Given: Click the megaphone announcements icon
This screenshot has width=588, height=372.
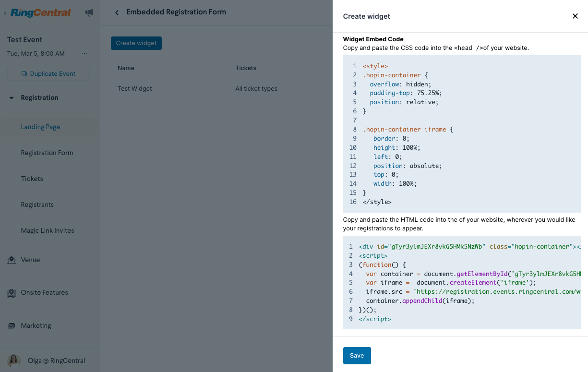Looking at the screenshot, I should (x=89, y=13).
